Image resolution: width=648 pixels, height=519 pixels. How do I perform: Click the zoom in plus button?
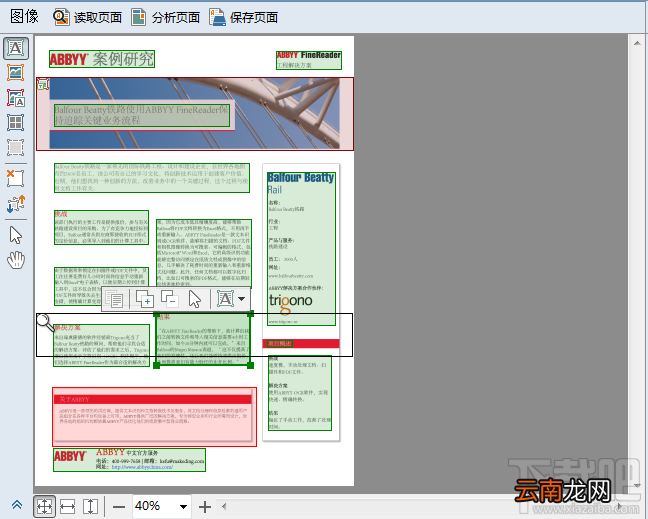tap(205, 507)
